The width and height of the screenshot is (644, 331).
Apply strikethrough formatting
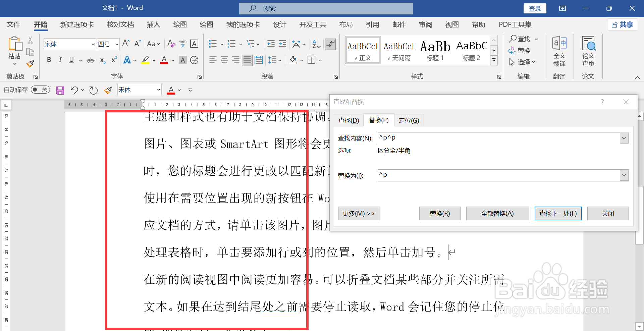click(91, 60)
